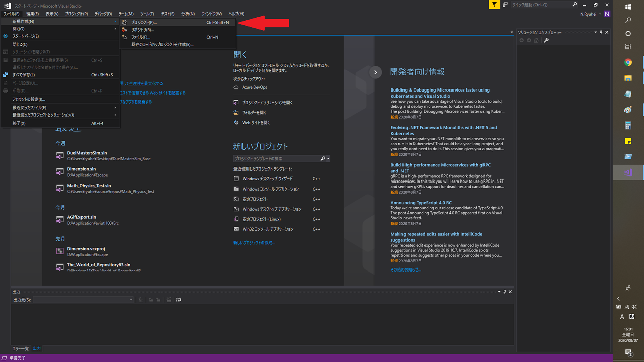
Task: Open Calculator from the taskbar
Action: coord(628,125)
